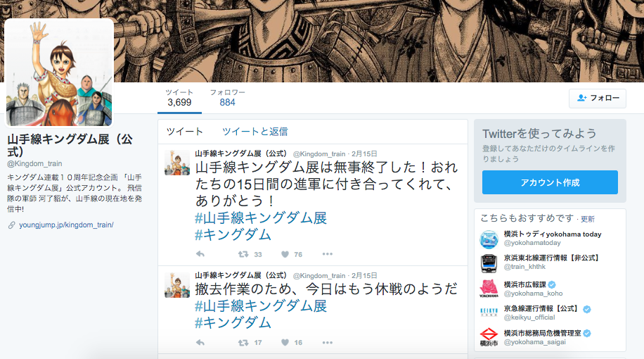Switch to the ツイートと返信 tab
Screen dimensions: 644x359
pos(255,132)
